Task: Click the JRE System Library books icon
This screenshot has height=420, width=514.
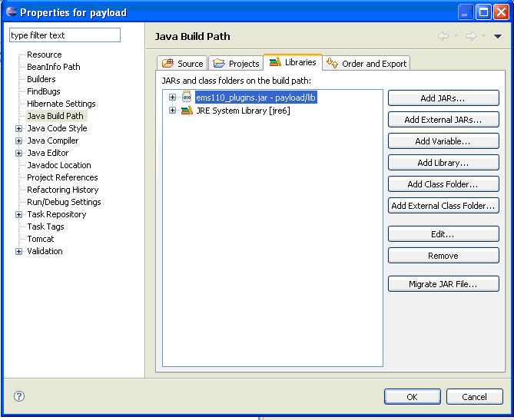Action: coord(187,111)
